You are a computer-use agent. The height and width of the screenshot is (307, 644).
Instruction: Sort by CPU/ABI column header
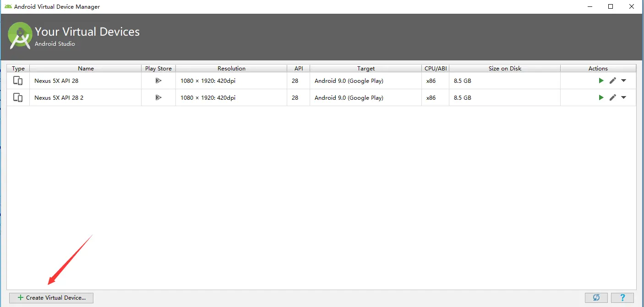[436, 68]
